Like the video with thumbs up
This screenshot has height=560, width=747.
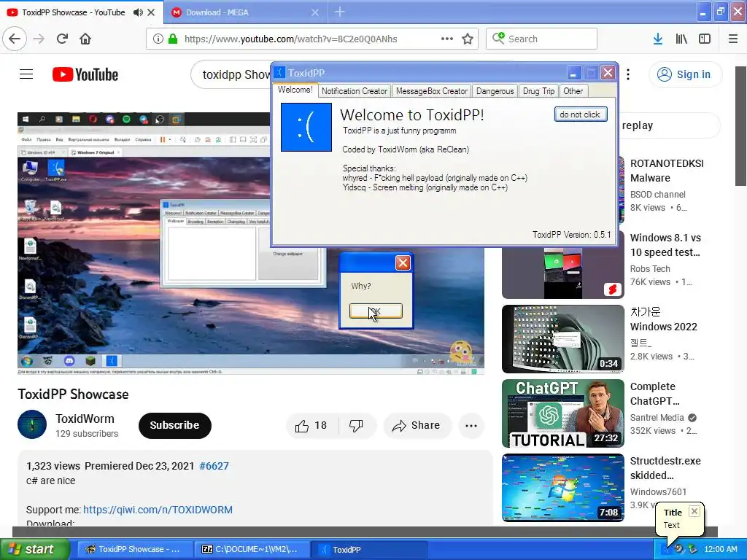[311, 425]
